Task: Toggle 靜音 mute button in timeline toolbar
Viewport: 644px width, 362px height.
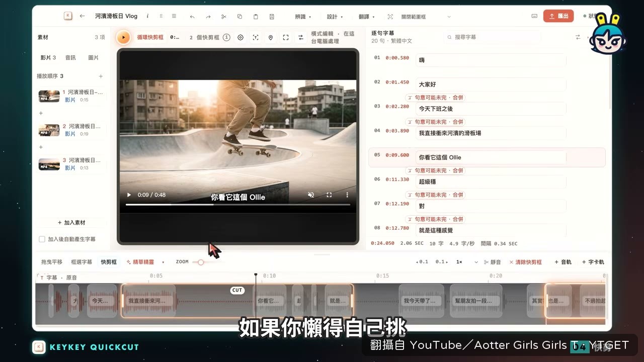Action: tap(492, 262)
